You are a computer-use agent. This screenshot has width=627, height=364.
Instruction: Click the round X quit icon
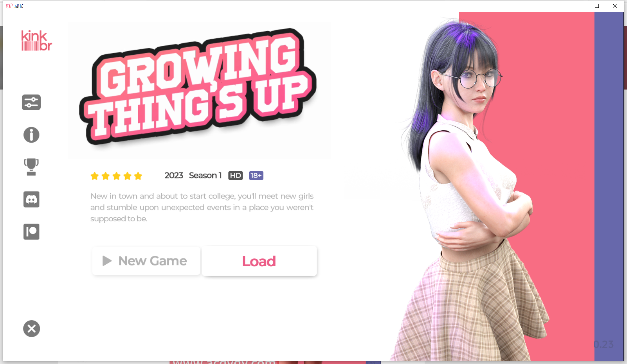(x=31, y=328)
